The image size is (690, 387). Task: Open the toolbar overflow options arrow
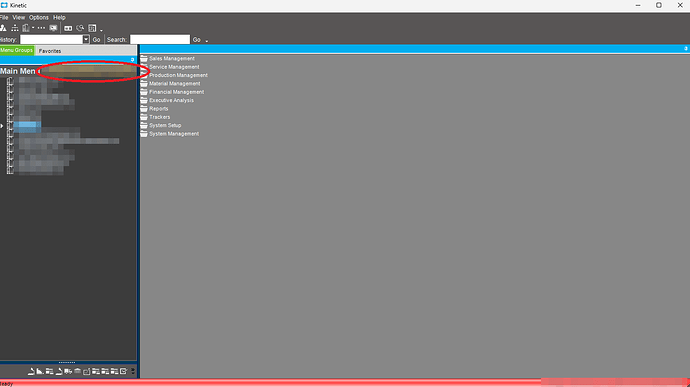click(x=101, y=30)
